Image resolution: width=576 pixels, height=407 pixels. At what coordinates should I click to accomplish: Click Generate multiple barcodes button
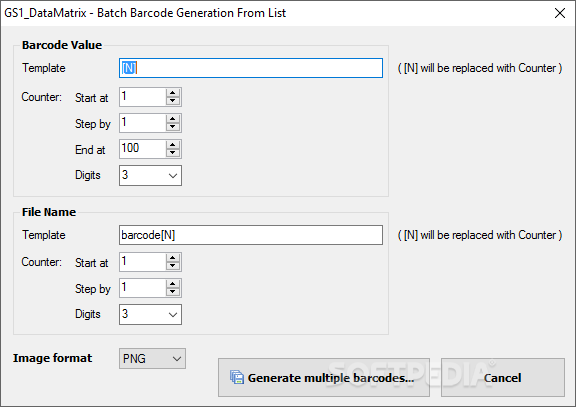[x=324, y=378]
